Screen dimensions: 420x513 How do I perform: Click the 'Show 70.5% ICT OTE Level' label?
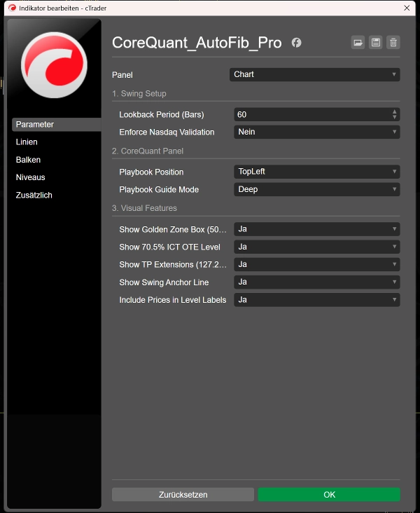(x=169, y=247)
